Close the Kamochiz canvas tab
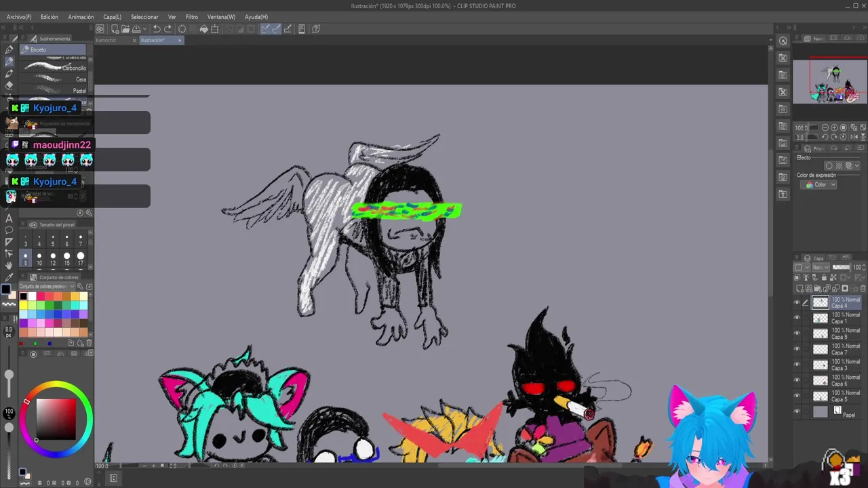 (134, 40)
